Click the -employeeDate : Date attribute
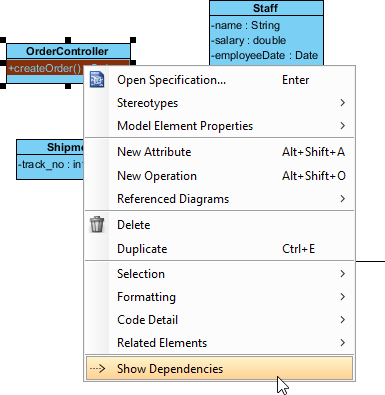Viewport: 385px width, 395px height. point(265,55)
